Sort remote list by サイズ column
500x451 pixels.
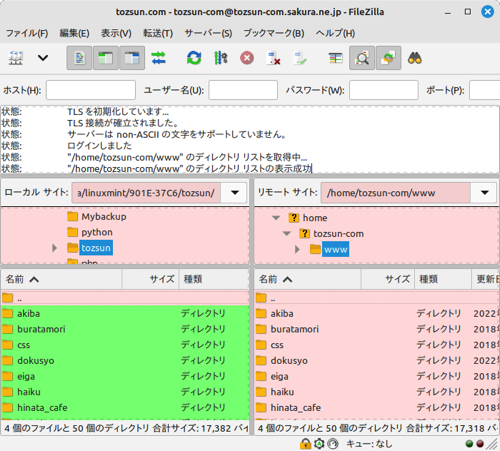388,279
